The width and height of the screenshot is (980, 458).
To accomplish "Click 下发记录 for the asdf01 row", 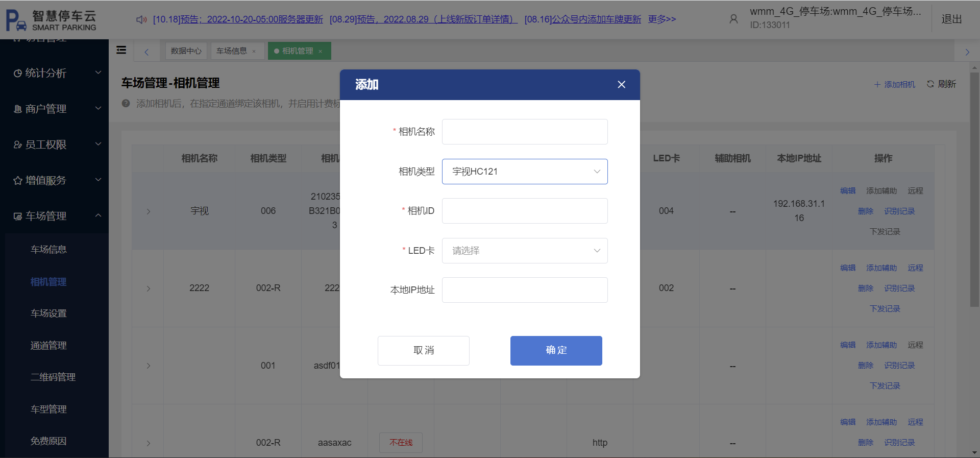I will pyautogui.click(x=885, y=386).
